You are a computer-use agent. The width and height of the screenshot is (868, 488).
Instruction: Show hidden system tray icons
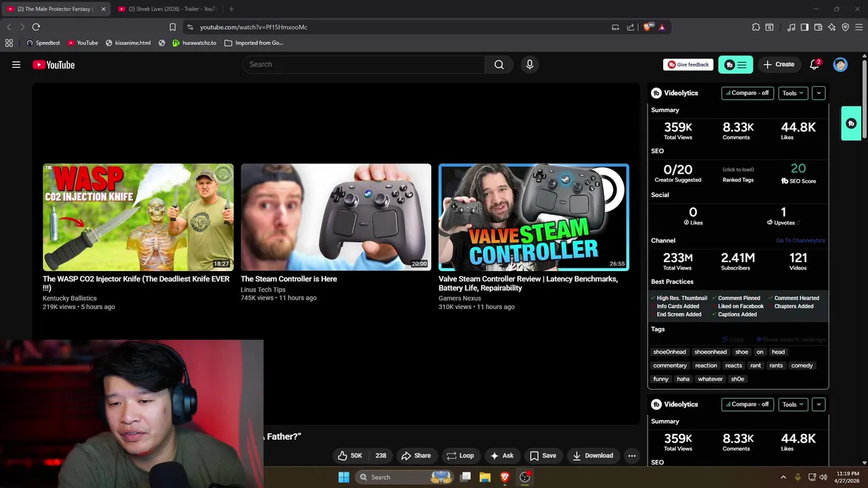tap(783, 477)
